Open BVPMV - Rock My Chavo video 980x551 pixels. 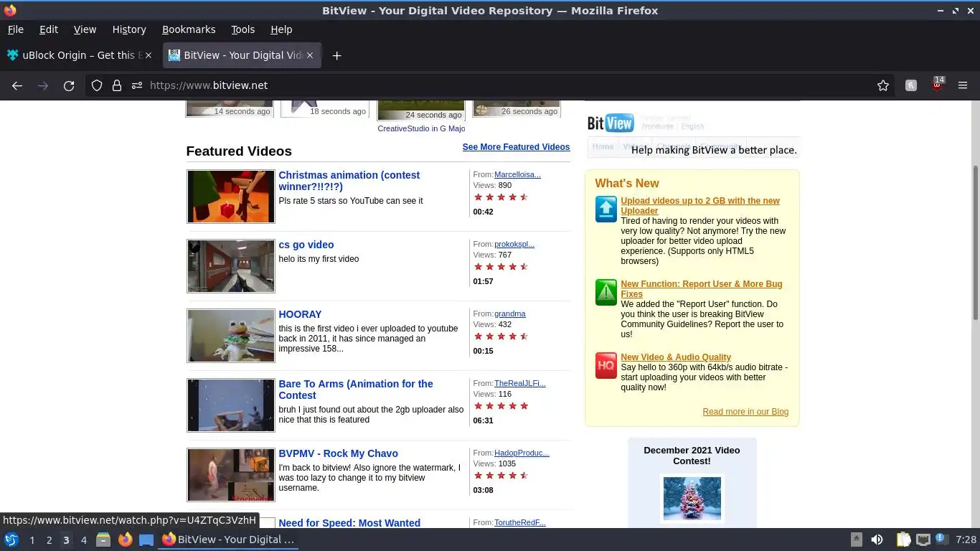click(338, 453)
